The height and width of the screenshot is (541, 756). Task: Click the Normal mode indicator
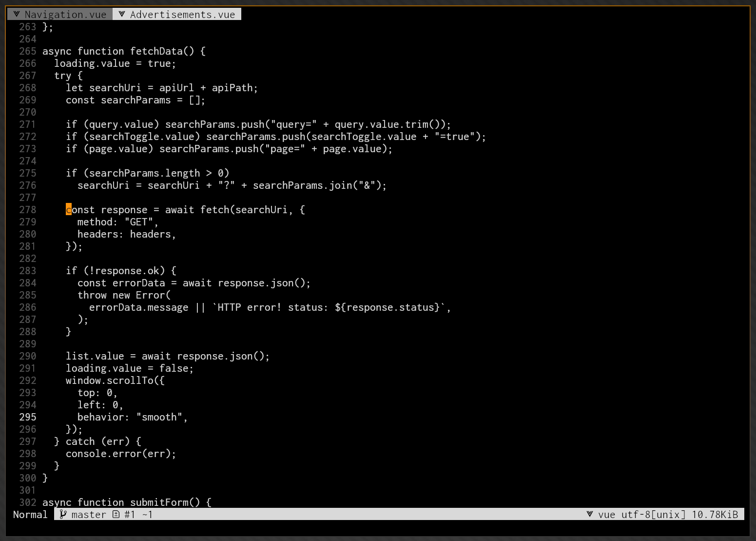[30, 514]
